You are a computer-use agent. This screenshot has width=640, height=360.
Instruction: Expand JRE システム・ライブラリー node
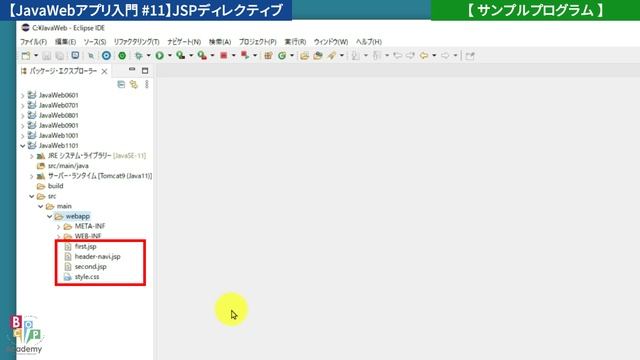[32, 156]
